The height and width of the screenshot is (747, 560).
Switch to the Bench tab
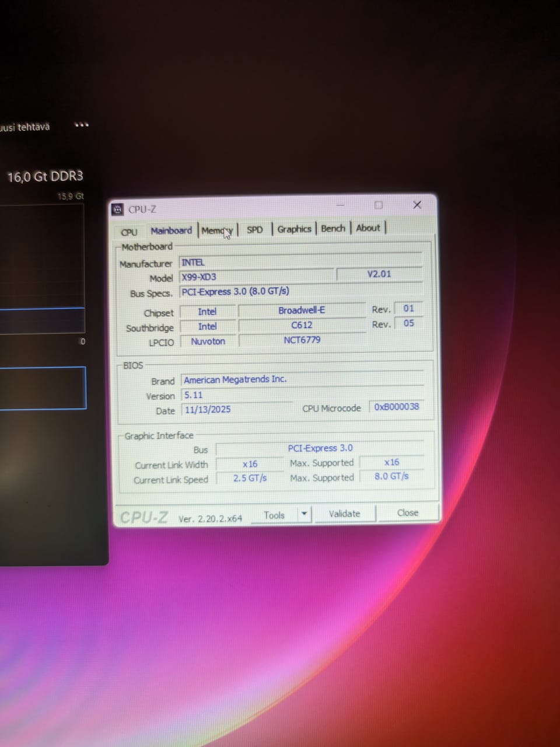pos(333,228)
